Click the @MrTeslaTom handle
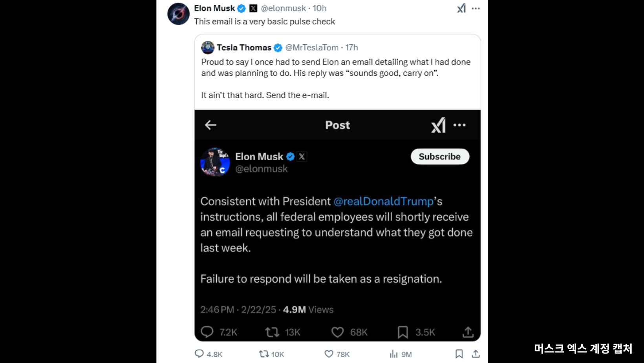 312,48
